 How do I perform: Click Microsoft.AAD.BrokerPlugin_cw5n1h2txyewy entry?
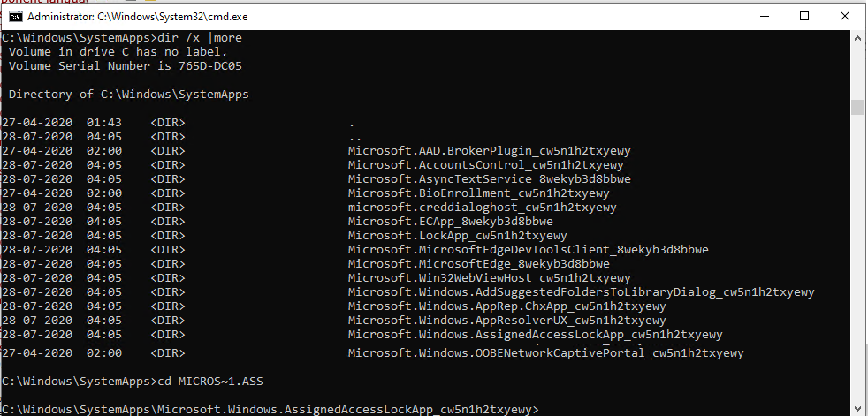[490, 150]
